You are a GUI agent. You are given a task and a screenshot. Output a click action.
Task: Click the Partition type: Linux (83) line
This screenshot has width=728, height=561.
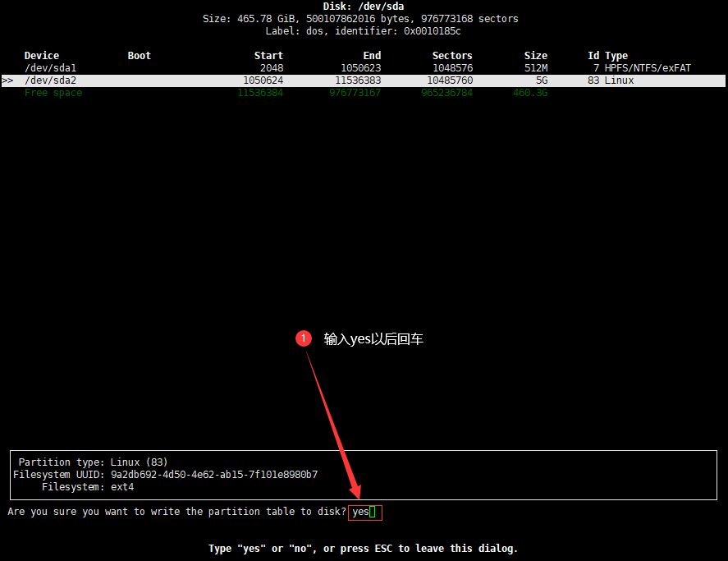coord(93,462)
